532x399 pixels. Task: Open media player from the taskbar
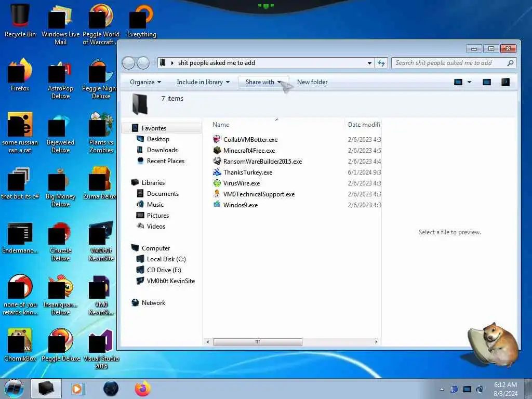[x=77, y=389]
